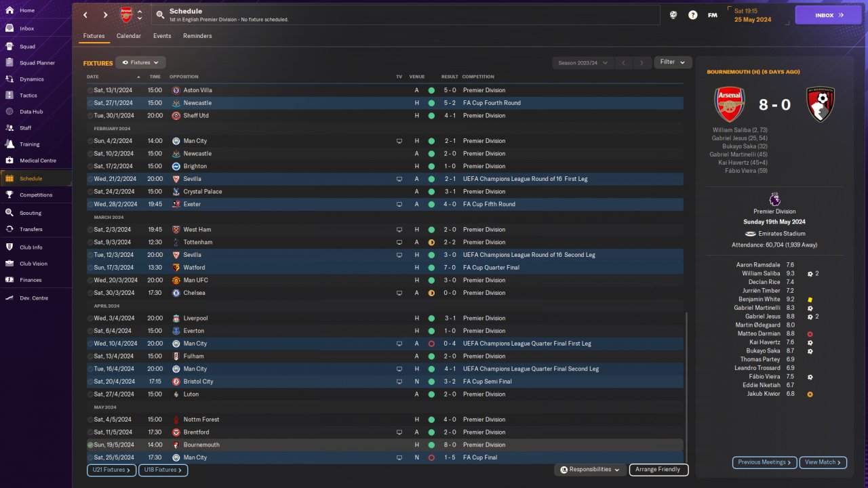Open the Filter dropdown
This screenshot has width=868, height=488.
673,62
